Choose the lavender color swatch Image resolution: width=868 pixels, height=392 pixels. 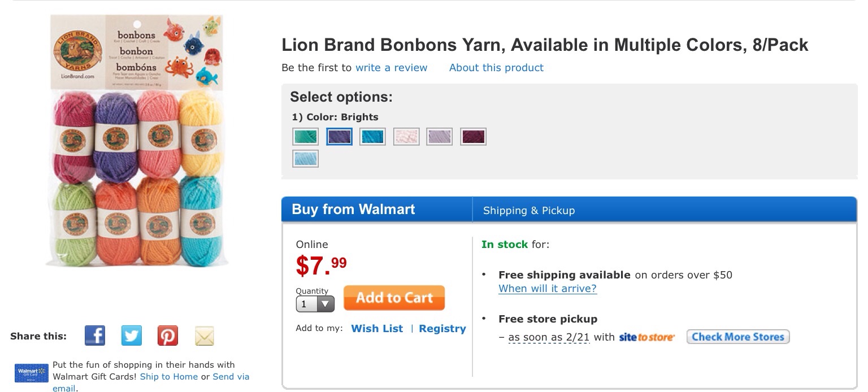tap(439, 137)
